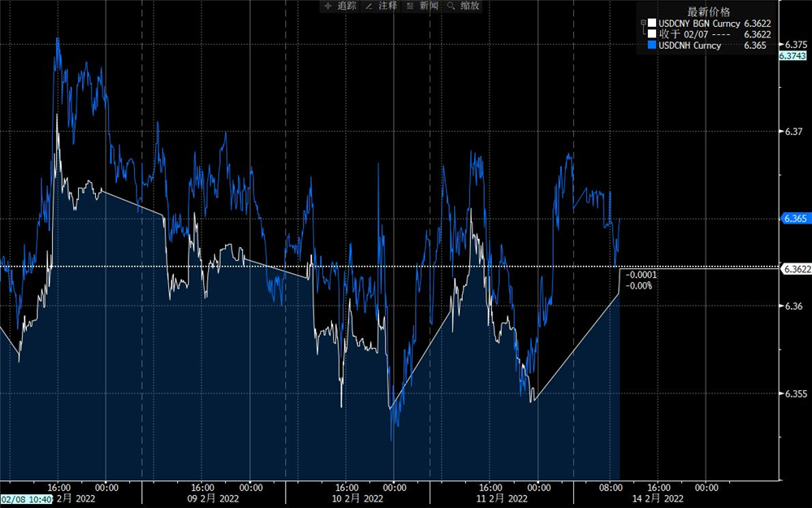Click the white swatch for 收于 02/07
The image size is (812, 508).
point(651,34)
